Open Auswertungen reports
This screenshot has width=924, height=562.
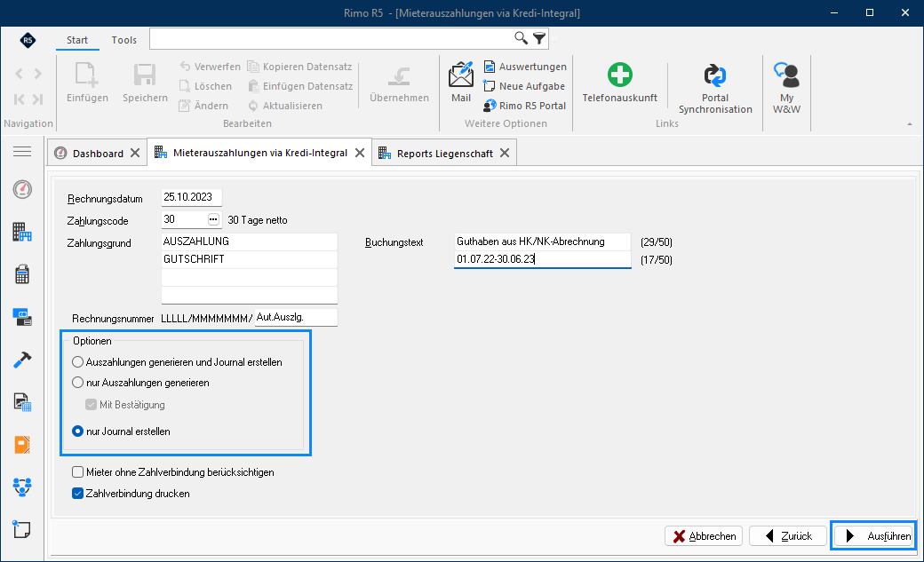point(525,67)
